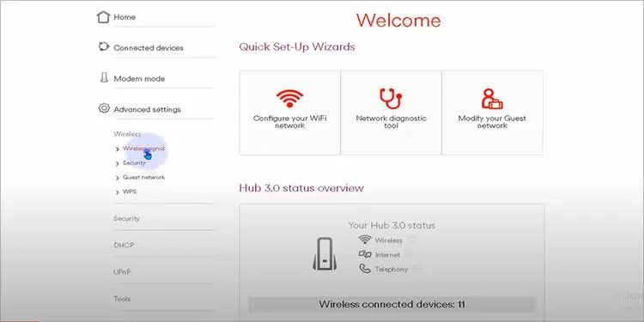The height and width of the screenshot is (322, 644).
Task: Click the Guest network person icon
Action: coord(492,99)
